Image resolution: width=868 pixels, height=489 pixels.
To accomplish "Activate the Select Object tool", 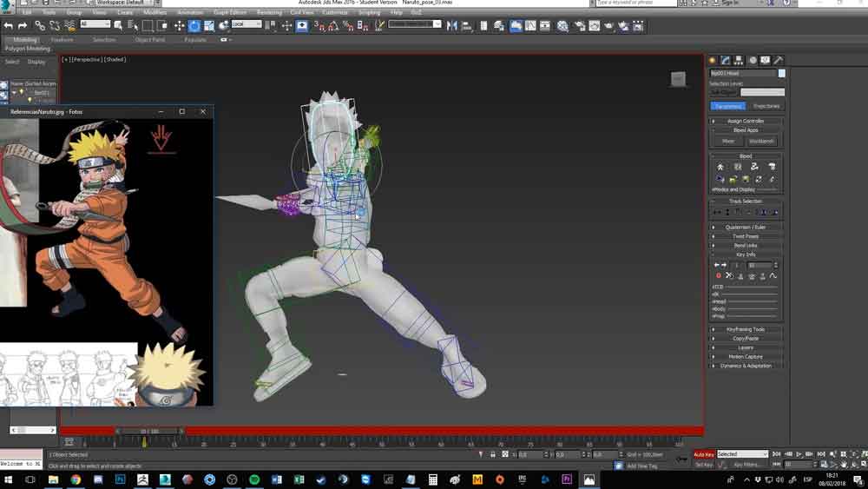I will coord(118,25).
